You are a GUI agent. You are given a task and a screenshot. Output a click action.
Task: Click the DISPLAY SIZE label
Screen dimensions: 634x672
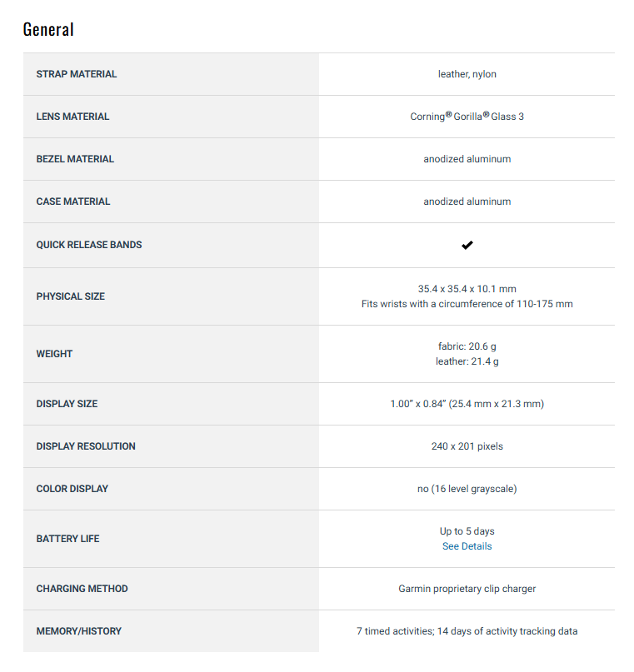coord(67,404)
